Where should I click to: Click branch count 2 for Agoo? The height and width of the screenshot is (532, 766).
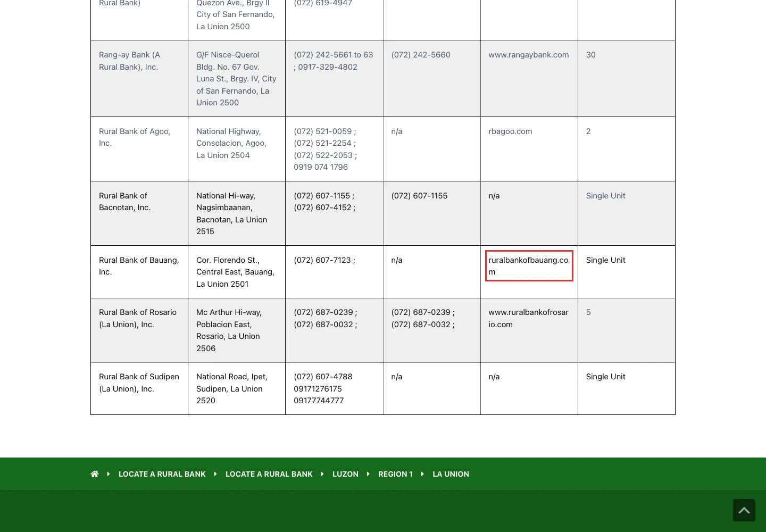pyautogui.click(x=588, y=131)
